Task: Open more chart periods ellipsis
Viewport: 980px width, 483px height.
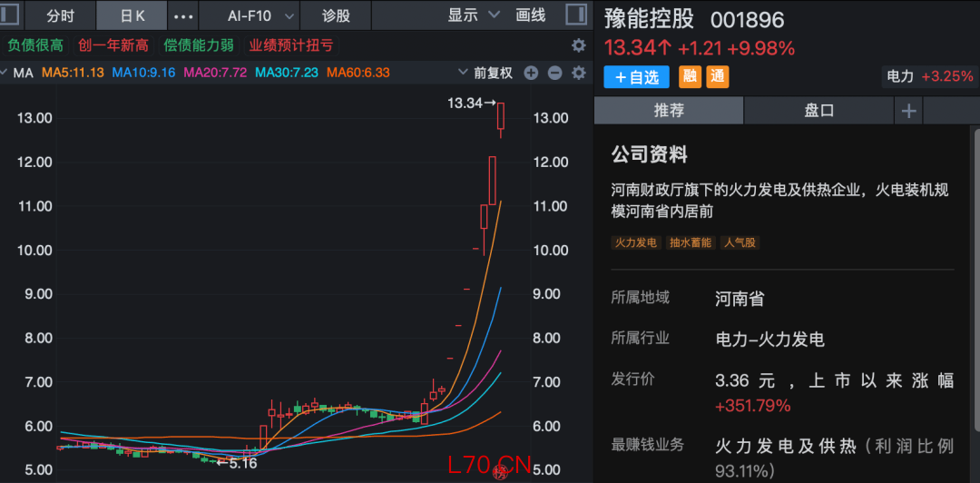Action: click(183, 15)
